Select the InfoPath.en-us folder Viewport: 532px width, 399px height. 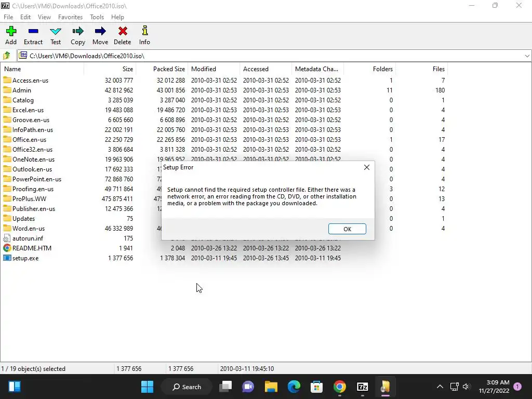(28, 129)
